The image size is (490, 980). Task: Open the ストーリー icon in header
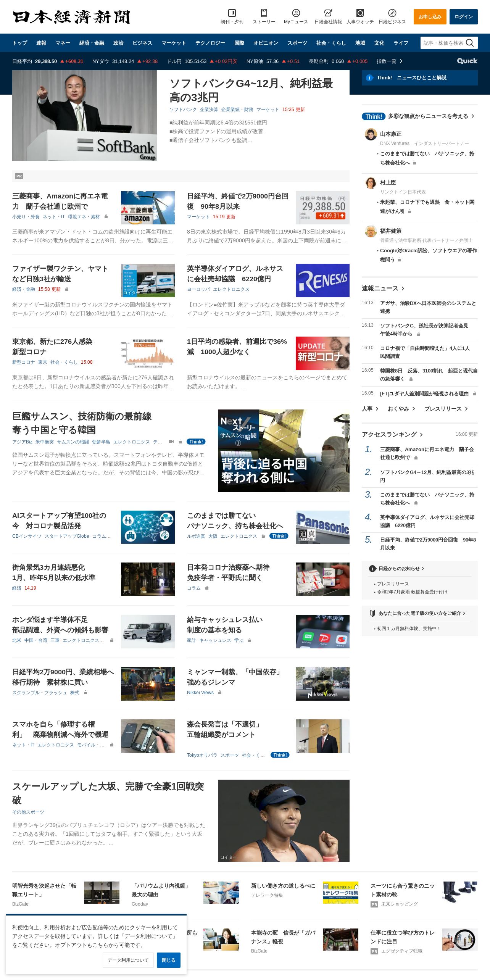coord(264,13)
